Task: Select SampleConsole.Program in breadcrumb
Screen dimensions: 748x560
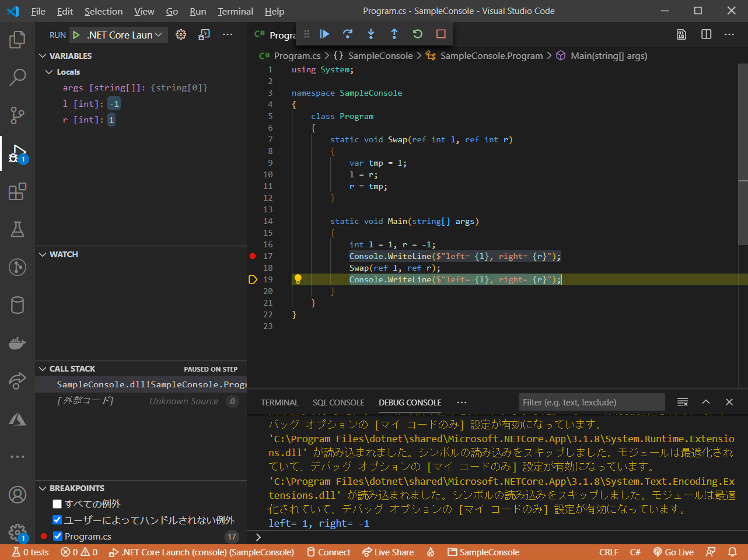Action: pos(491,56)
